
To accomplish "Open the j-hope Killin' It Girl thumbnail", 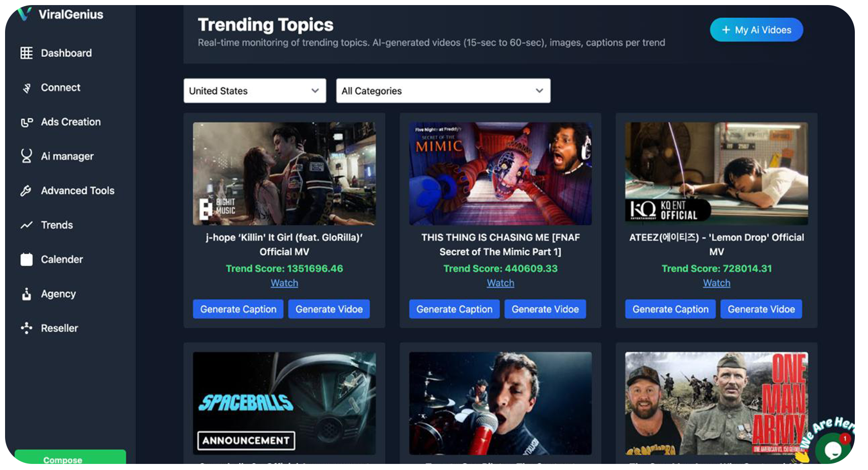I will (x=284, y=173).
